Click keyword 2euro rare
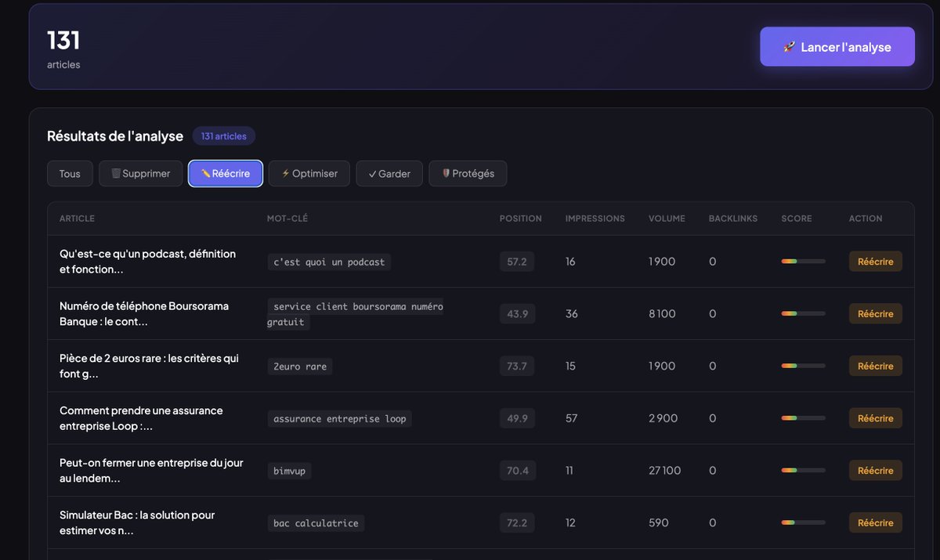The width and height of the screenshot is (940, 560). click(300, 366)
